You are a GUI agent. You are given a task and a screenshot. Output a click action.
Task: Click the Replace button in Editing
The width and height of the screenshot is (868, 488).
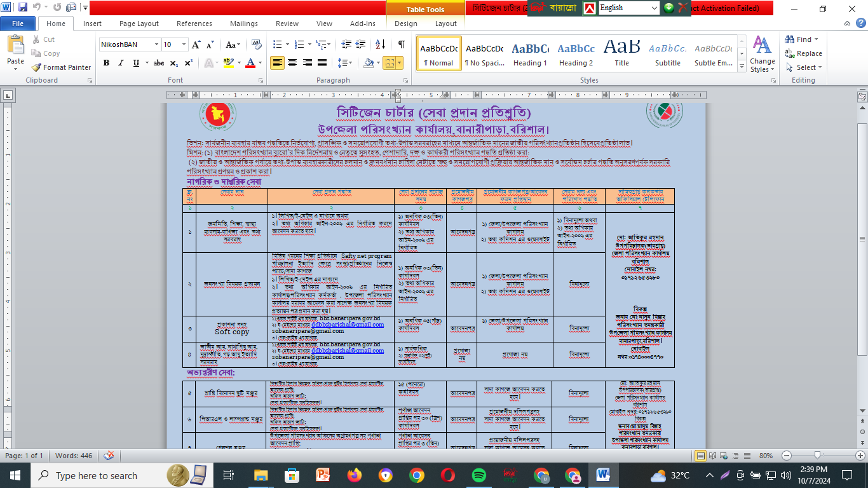804,53
